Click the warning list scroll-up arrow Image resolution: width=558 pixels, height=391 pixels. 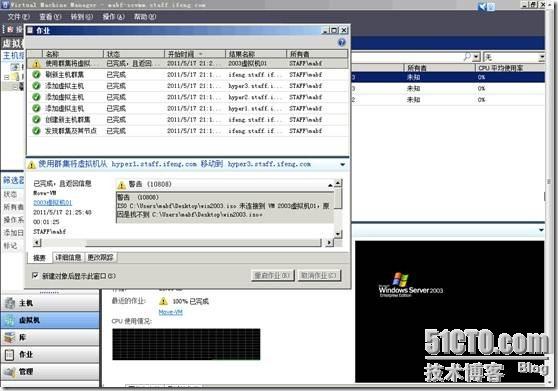tap(338, 183)
